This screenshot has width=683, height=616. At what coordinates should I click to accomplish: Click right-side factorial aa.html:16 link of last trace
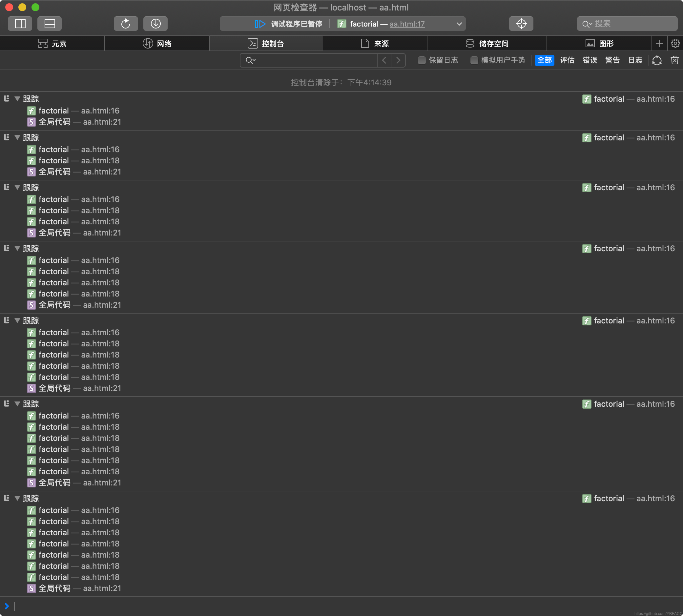[629, 498]
